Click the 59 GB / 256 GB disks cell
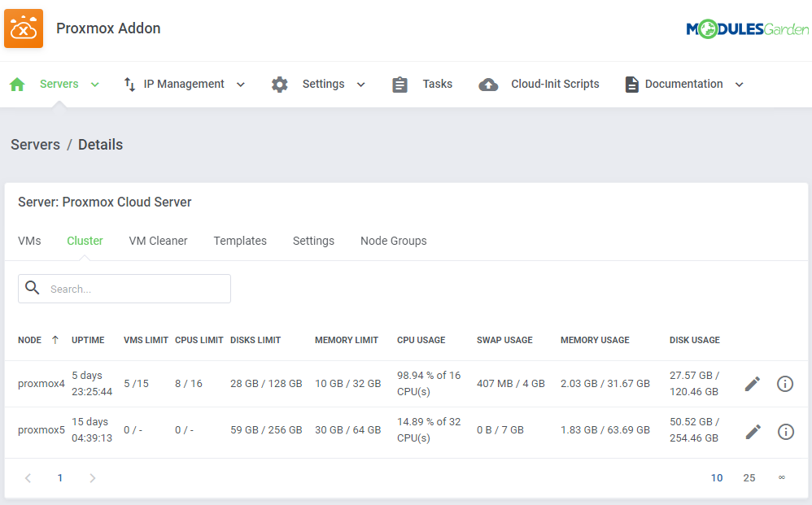Image resolution: width=812 pixels, height=505 pixels. click(266, 430)
